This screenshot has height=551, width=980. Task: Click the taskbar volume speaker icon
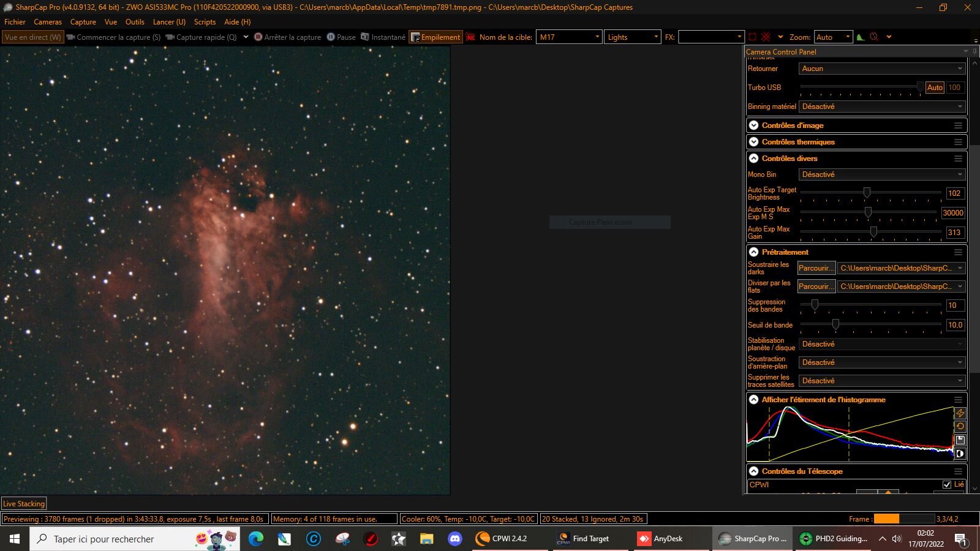tap(897, 539)
